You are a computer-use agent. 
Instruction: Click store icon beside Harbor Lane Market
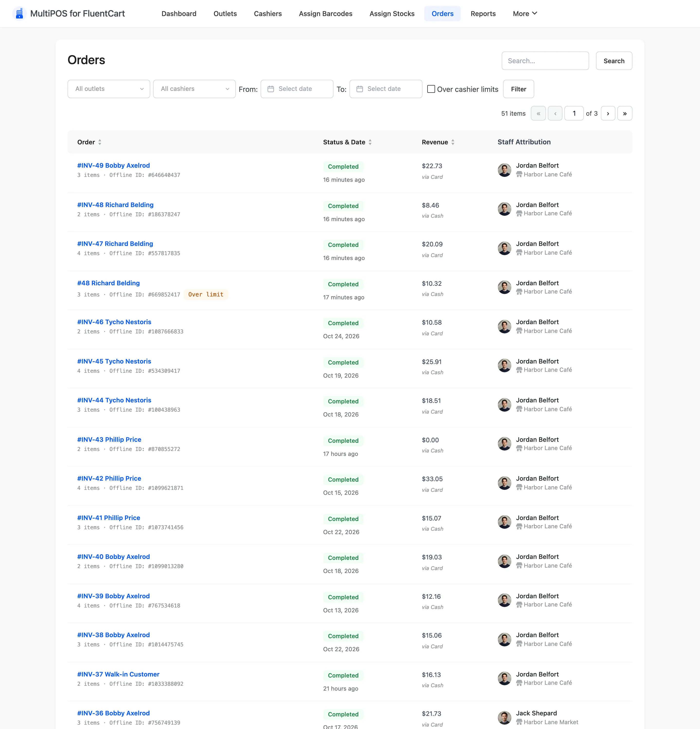[x=519, y=722]
